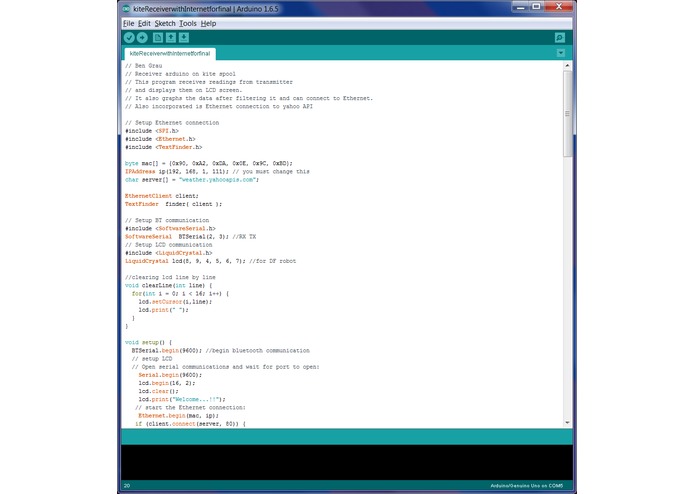The height and width of the screenshot is (494, 695).
Task: Click the editor scrollbar up arrow
Action: pos(567,66)
